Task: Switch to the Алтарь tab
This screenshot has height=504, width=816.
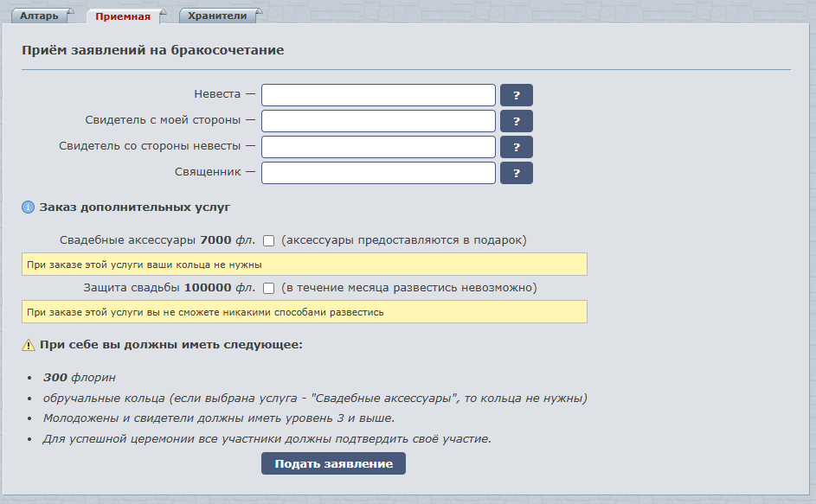Action: point(39,16)
